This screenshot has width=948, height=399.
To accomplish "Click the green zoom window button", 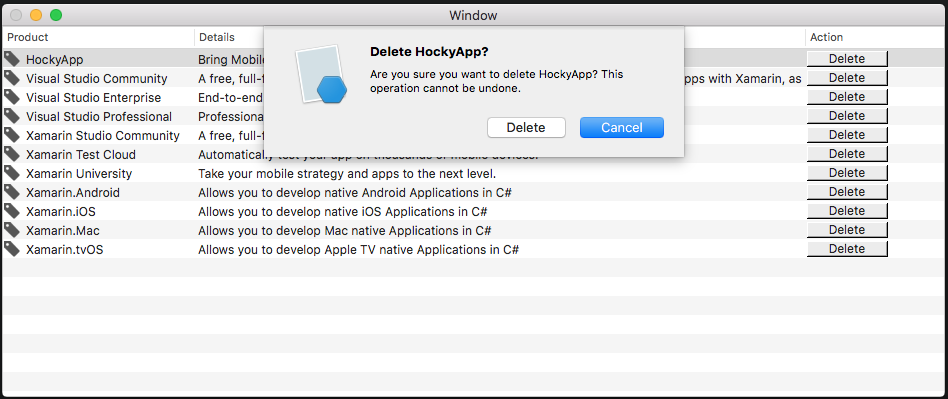I will tap(56, 15).
